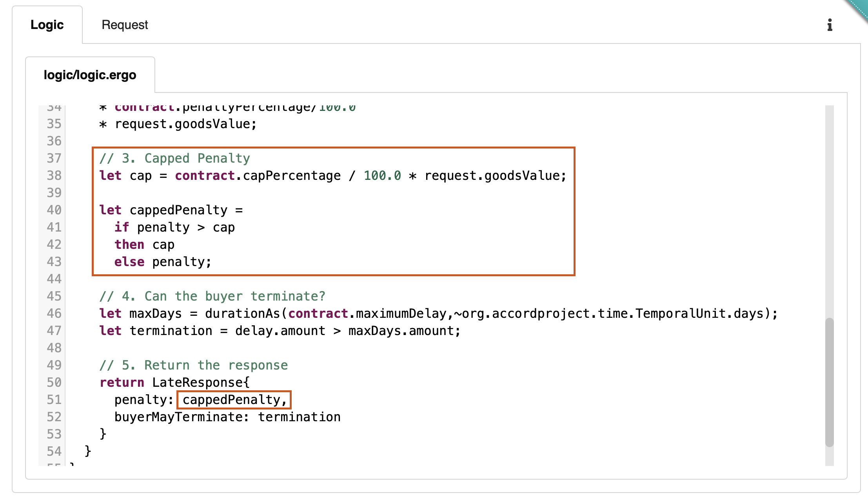Viewport: 868px width, 500px height.
Task: Click 'request.goodsValue;' on line 35
Action: click(185, 124)
